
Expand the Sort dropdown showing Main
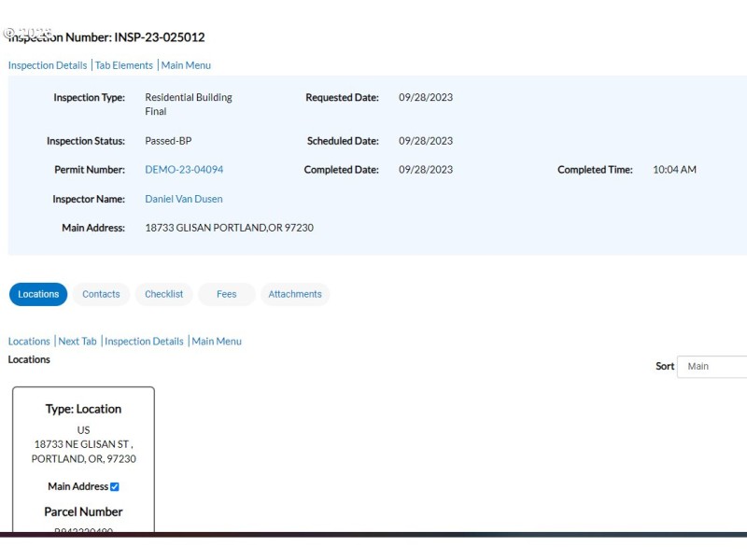point(713,367)
